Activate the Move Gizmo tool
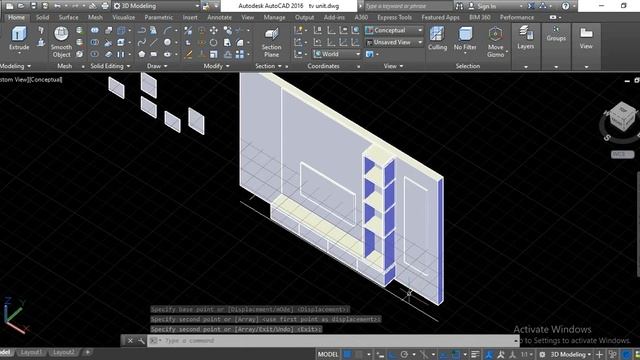Screen dimensions: 640x360 click(x=495, y=34)
